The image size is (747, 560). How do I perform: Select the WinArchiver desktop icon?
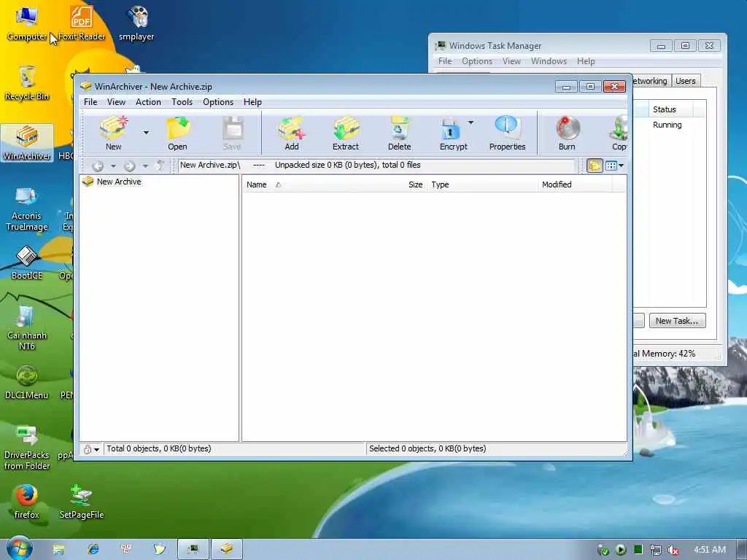click(x=27, y=143)
